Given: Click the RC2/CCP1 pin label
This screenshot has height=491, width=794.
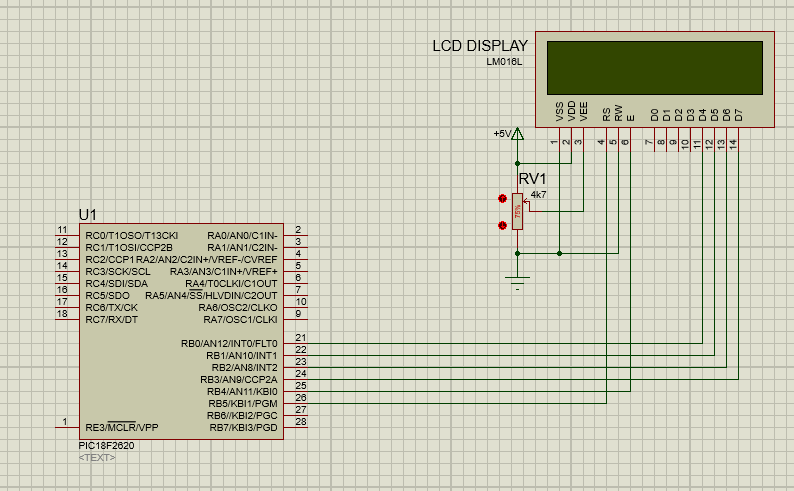Looking at the screenshot, I should [110, 260].
